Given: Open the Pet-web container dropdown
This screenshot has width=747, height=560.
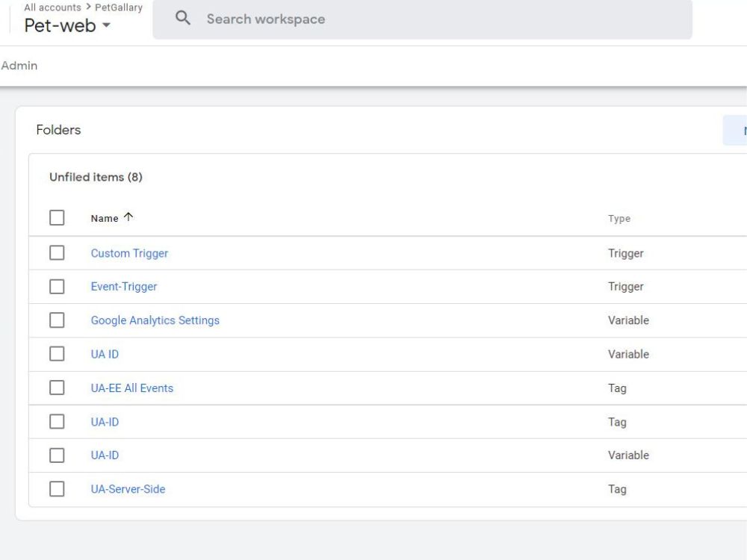Looking at the screenshot, I should 67,25.
